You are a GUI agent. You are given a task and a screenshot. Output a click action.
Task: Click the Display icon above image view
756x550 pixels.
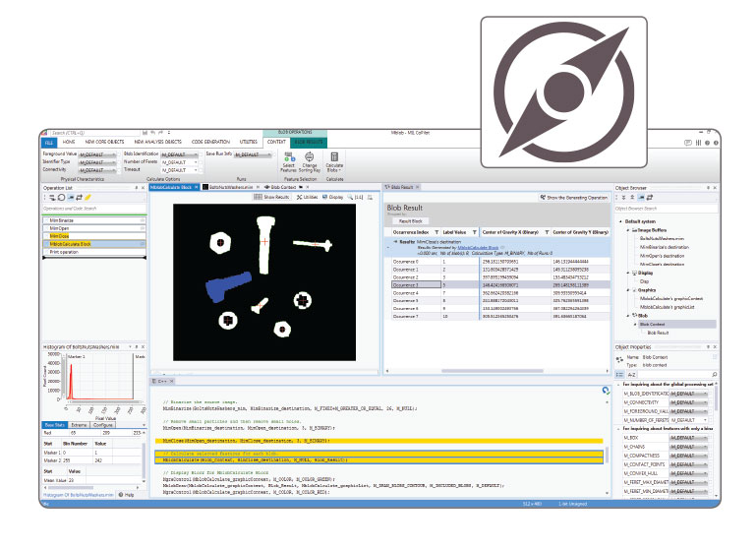(x=325, y=198)
